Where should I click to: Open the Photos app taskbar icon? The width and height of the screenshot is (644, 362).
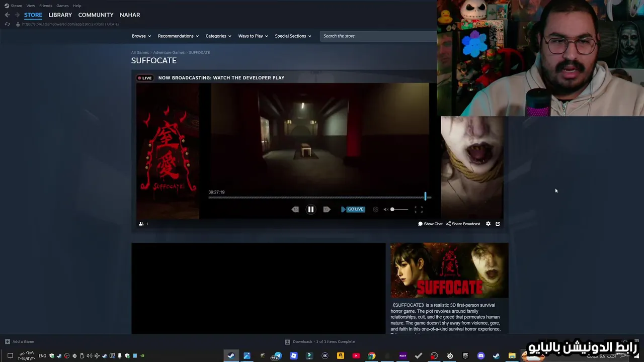click(x=247, y=355)
